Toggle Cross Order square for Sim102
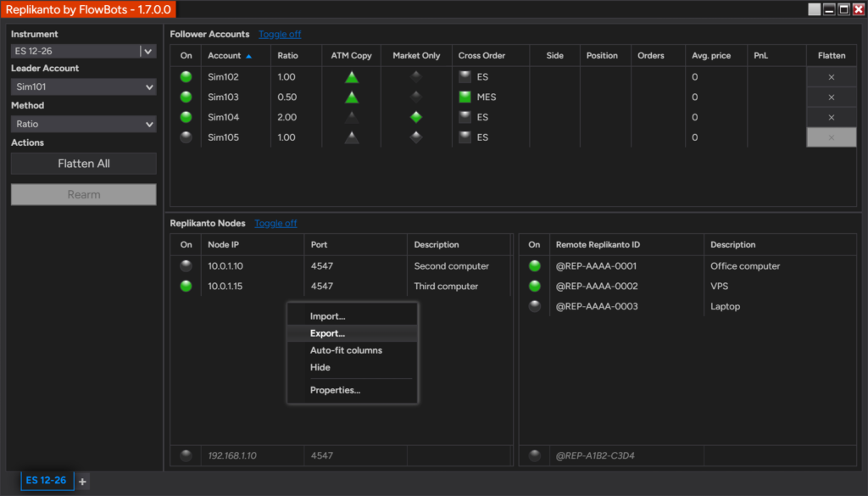Viewport: 868px width, 496px height. pos(465,77)
